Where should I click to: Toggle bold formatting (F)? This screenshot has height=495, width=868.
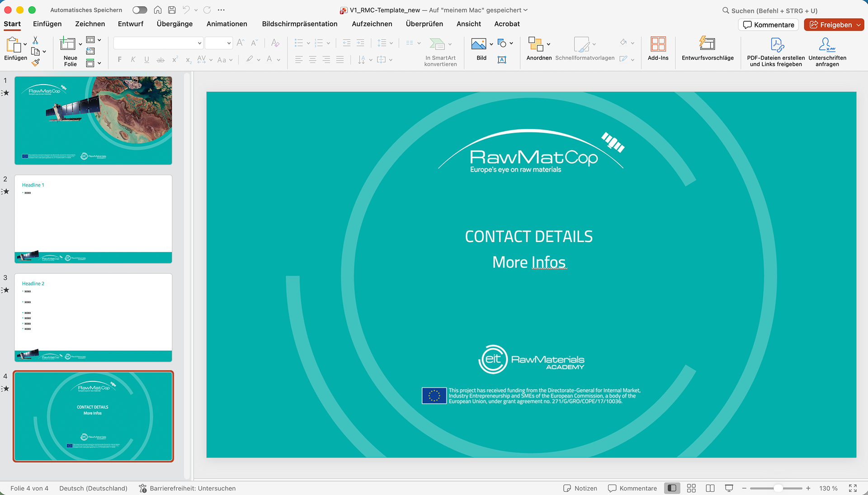tap(119, 60)
